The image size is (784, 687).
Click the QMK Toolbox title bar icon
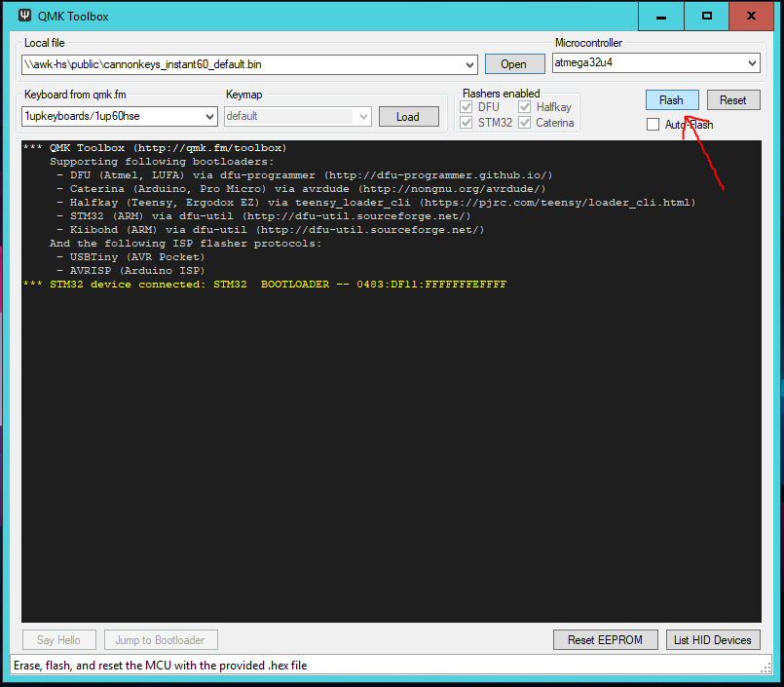pos(26,17)
